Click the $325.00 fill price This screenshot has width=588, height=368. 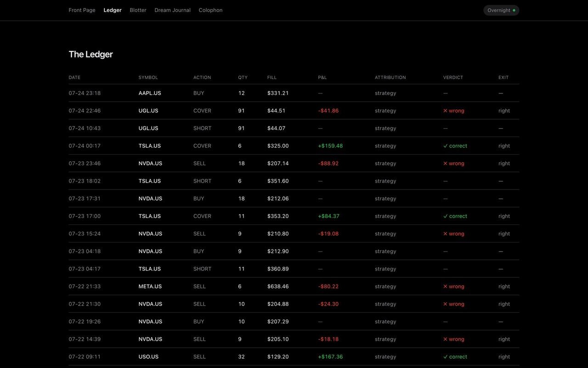pos(278,146)
